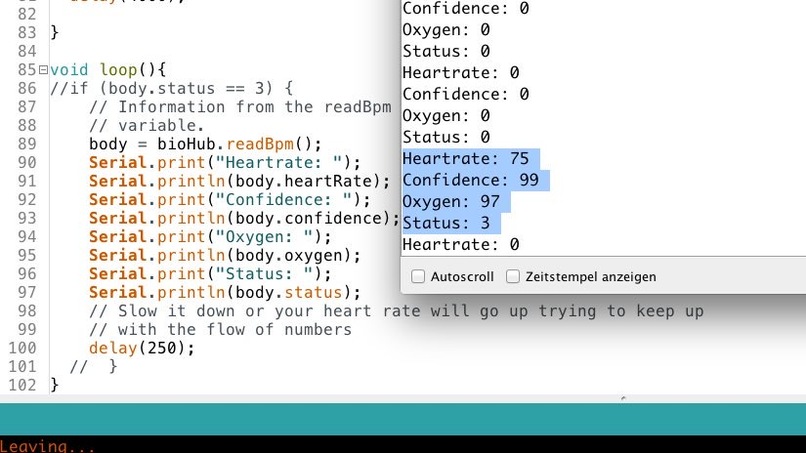Click the 'Serial.print("Confidence: ");' code line
Viewport: 806px width, 453px height.
[x=230, y=200]
